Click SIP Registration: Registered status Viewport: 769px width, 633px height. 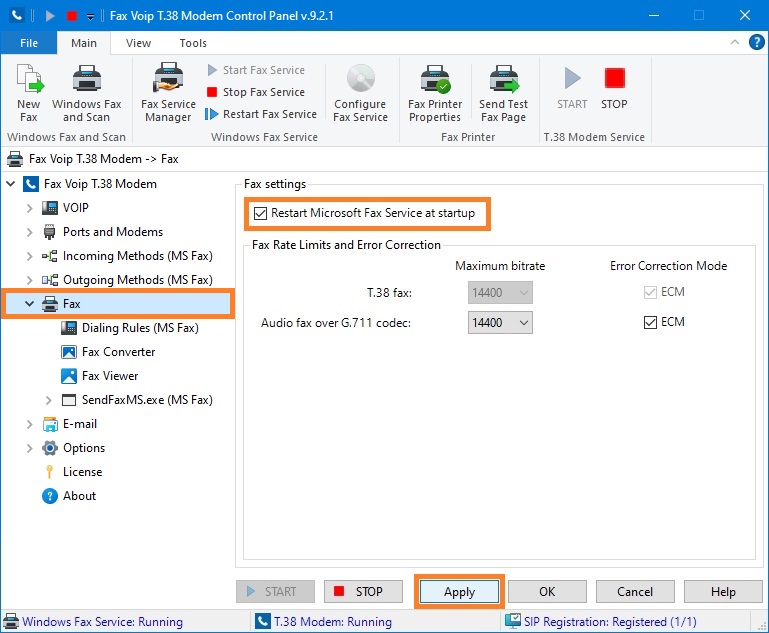tap(610, 622)
